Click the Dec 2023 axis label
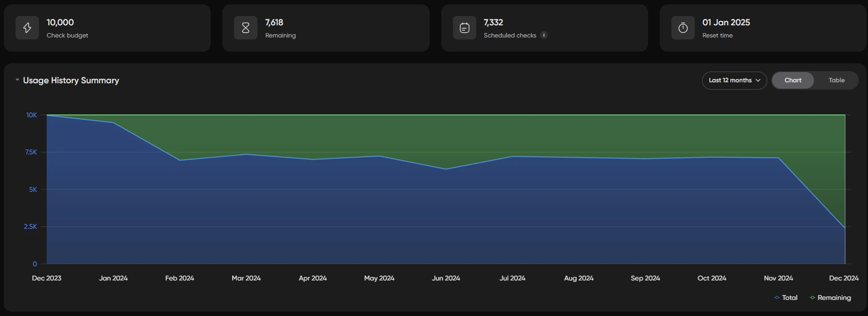The height and width of the screenshot is (316, 868). [47, 278]
